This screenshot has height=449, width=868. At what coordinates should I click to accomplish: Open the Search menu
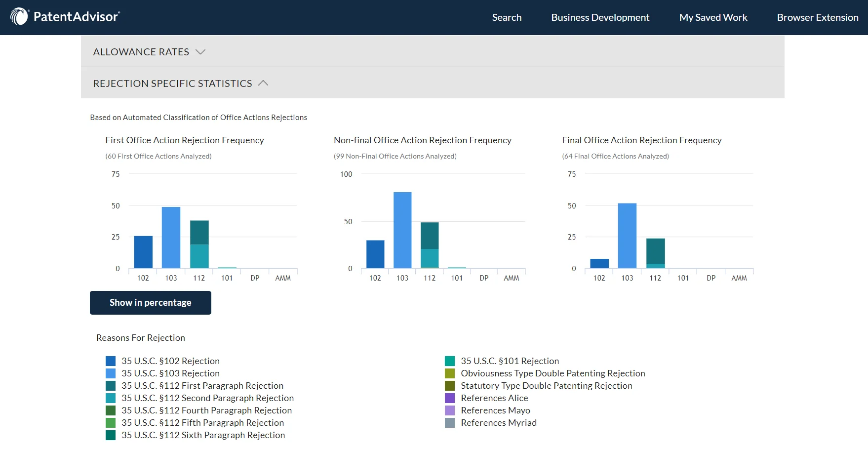(x=506, y=17)
